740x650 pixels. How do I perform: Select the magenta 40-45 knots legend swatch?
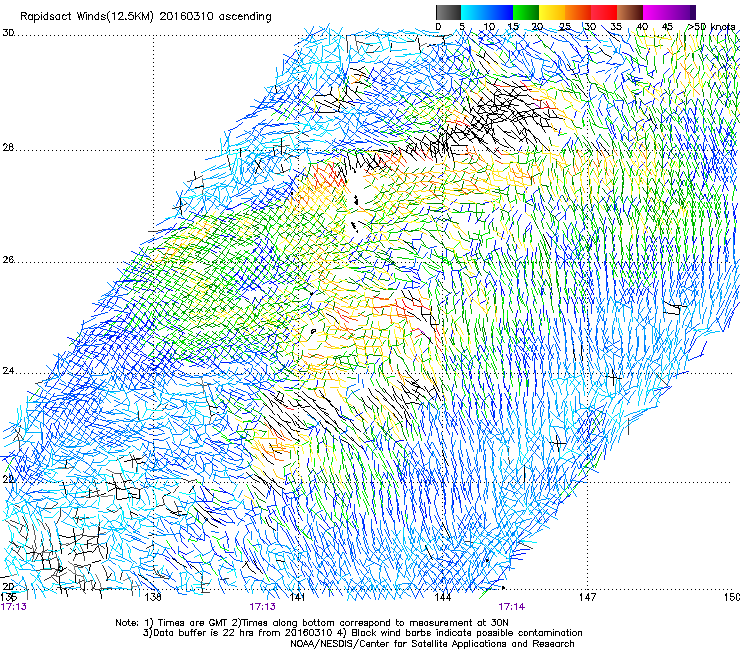coord(656,12)
